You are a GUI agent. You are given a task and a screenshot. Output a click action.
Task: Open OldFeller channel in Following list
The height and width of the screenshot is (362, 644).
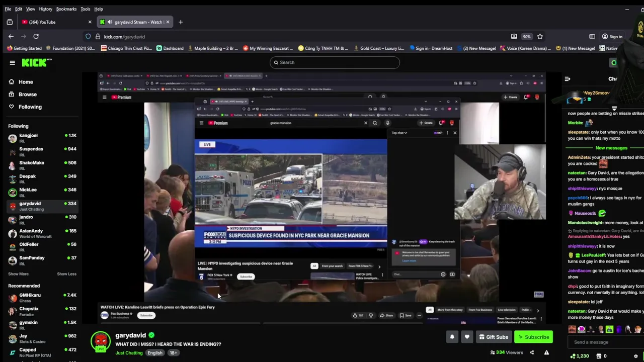[42, 247]
